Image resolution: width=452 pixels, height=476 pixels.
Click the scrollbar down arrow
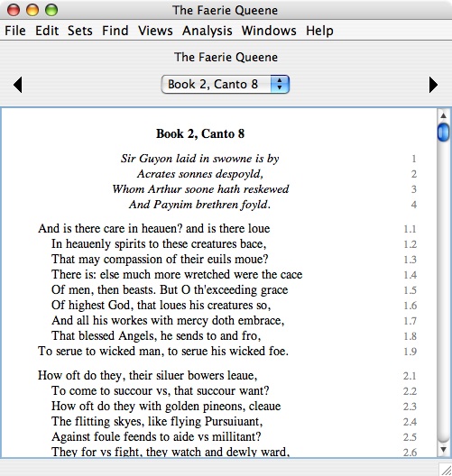click(x=444, y=449)
